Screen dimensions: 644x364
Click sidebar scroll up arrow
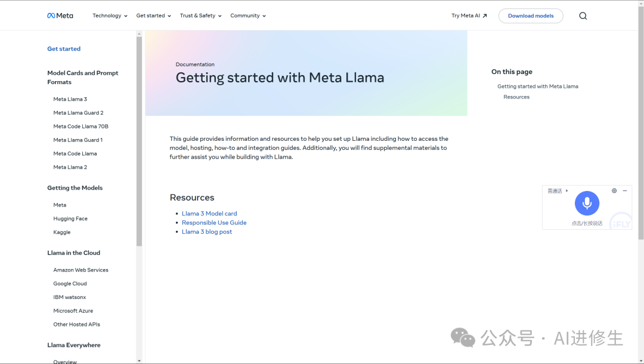click(139, 34)
